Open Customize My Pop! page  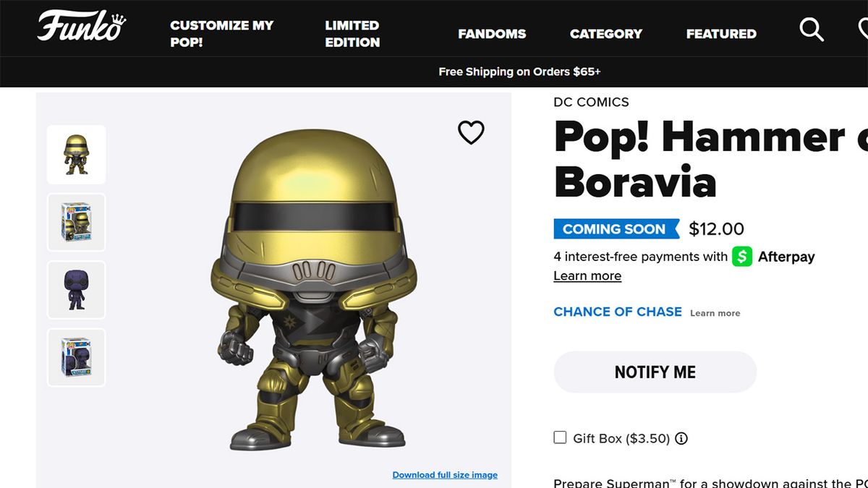221,33
